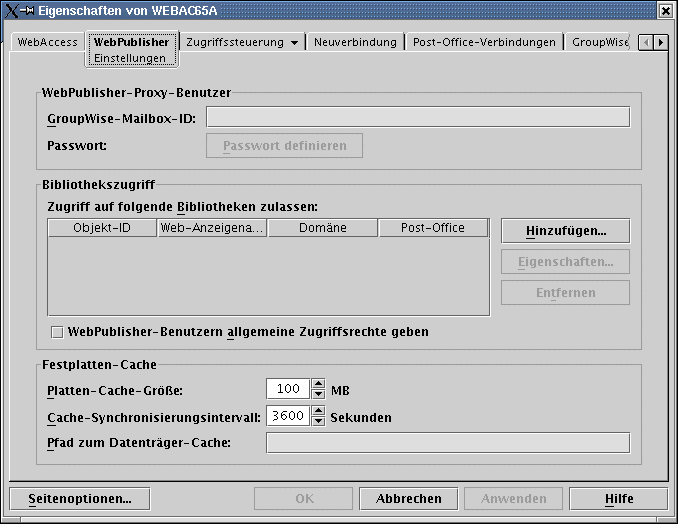Focus the GroupWise-Mailbox-ID field
678x524 pixels.
click(418, 117)
